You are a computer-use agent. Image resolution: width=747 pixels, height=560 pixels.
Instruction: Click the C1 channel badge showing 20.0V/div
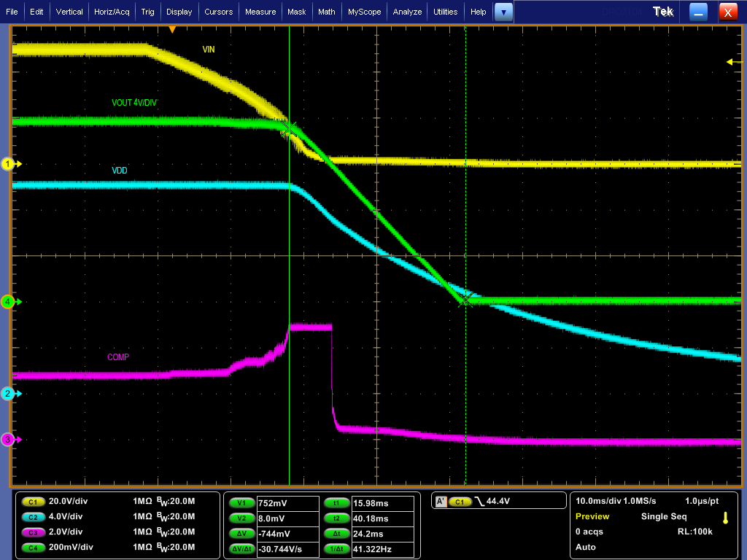pyautogui.click(x=33, y=502)
